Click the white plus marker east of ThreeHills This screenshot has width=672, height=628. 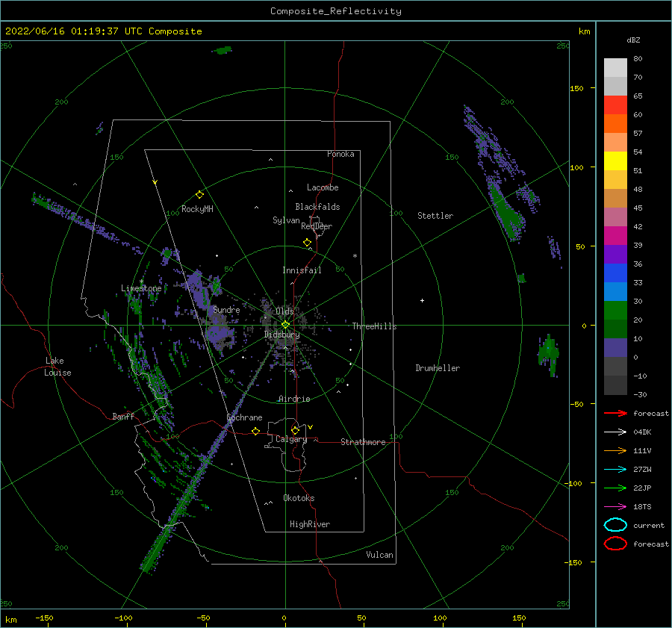coord(422,300)
